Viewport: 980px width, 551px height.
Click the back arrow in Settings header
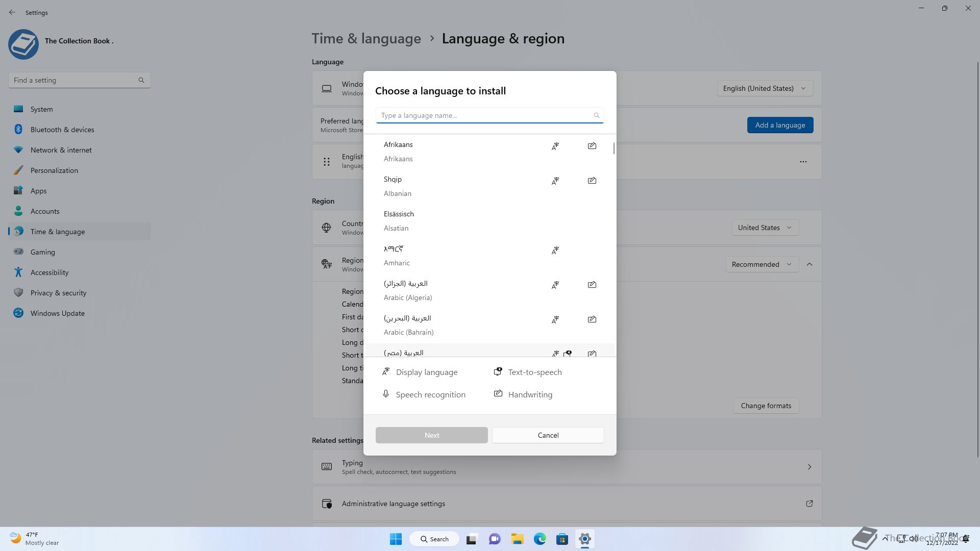[x=12, y=12]
